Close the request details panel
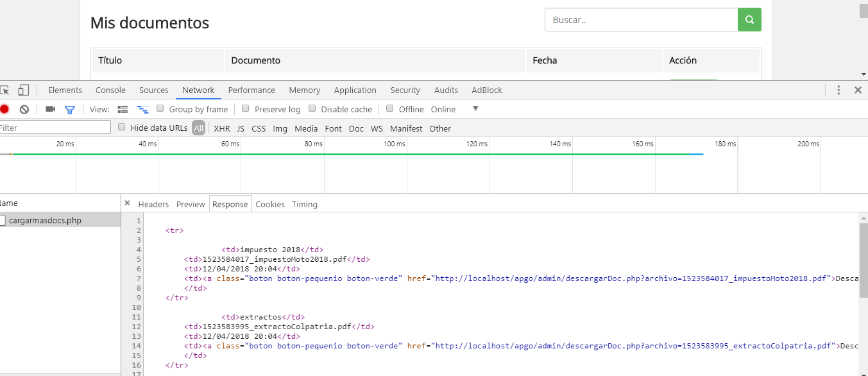The width and height of the screenshot is (868, 376). point(127,203)
